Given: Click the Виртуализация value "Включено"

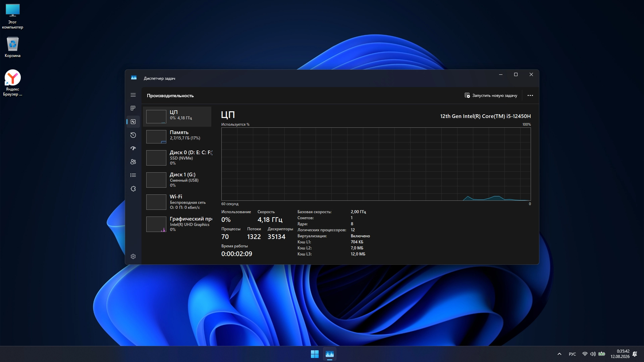Looking at the screenshot, I should click(360, 236).
